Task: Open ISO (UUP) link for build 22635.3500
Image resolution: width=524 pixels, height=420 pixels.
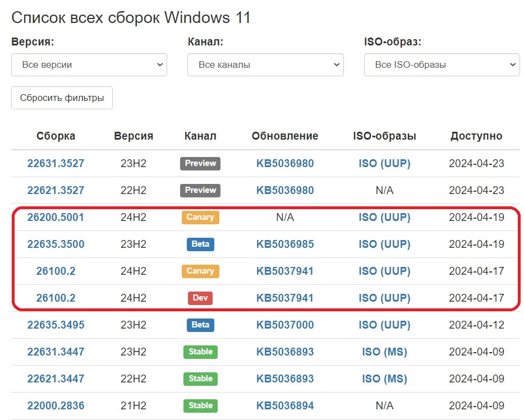Action: (385, 244)
